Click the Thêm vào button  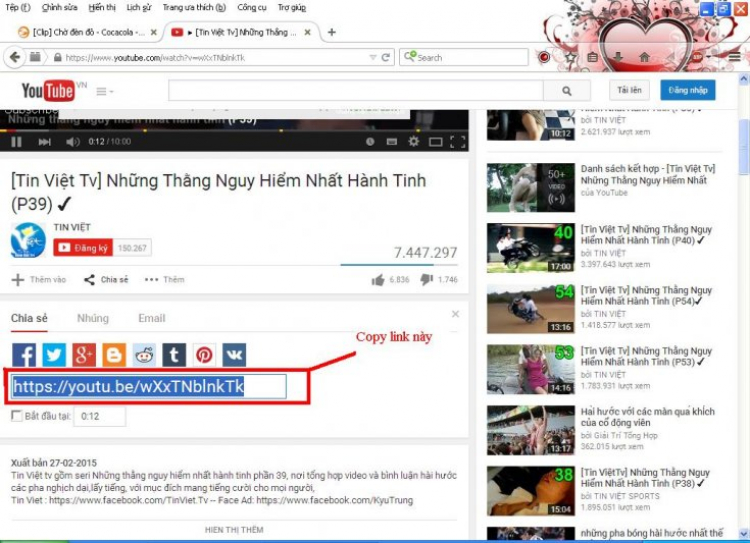click(x=39, y=280)
